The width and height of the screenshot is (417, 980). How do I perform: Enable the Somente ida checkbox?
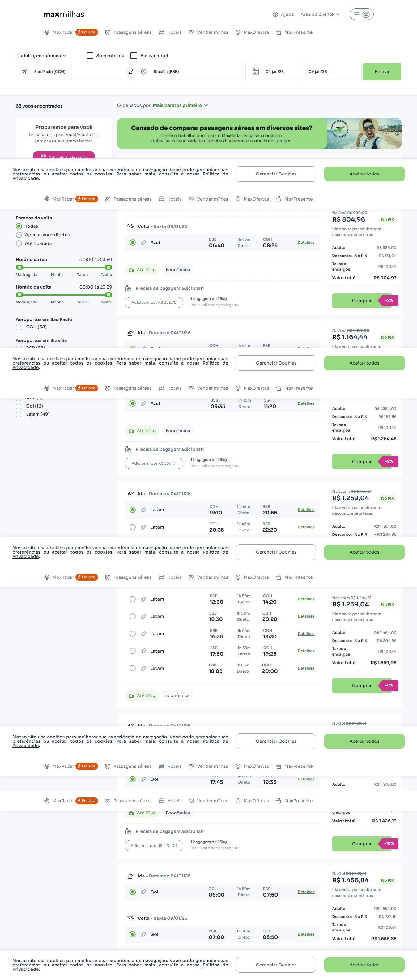point(90,56)
